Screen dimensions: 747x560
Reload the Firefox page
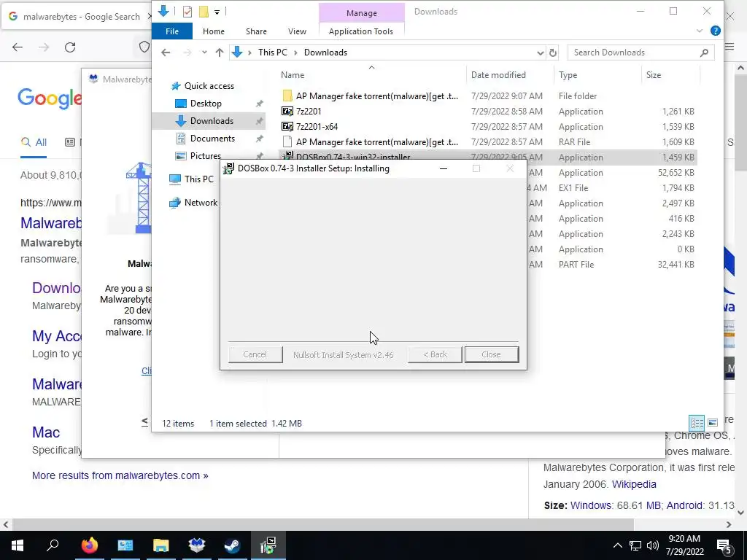[70, 47]
